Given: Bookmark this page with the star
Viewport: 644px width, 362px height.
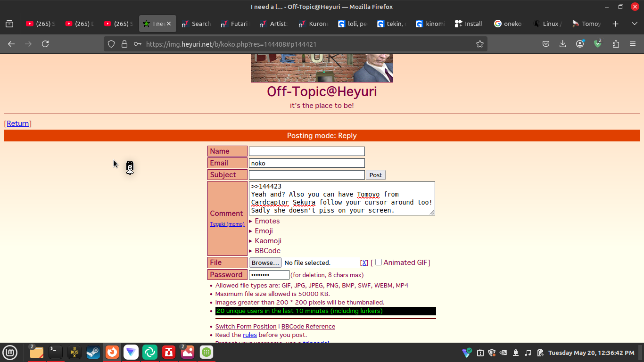Looking at the screenshot, I should pos(480,44).
